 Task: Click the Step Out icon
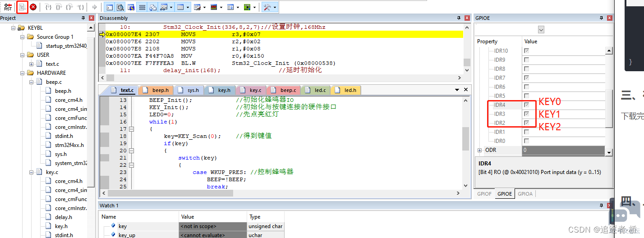point(69,7)
